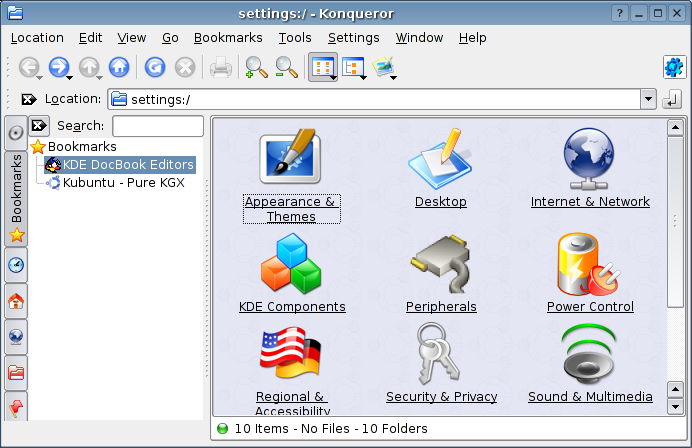The image size is (692, 448).
Task: Click in the bookmarks Search field
Action: (x=158, y=126)
